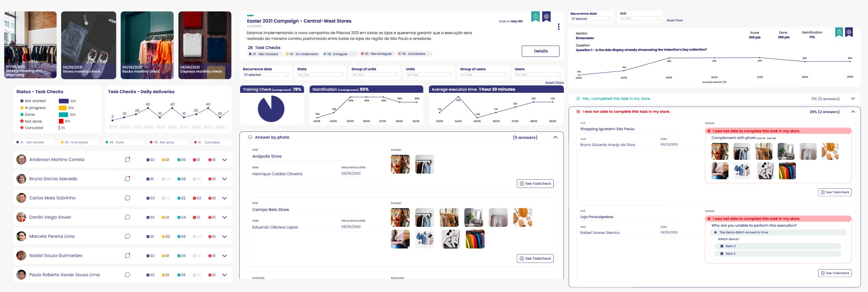Click the navy star badge on the Easter campaign card
This screenshot has width=868, height=292.
click(x=547, y=17)
